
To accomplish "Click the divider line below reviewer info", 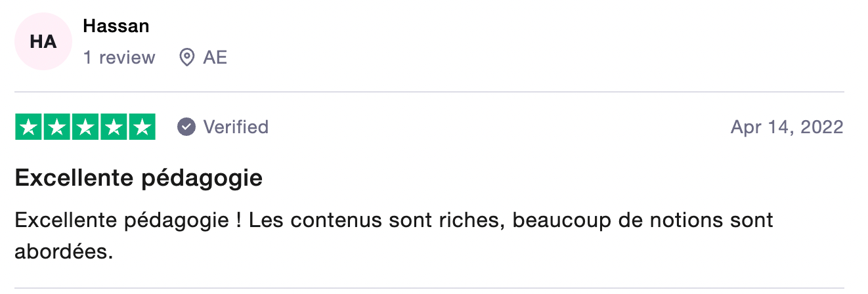I will (429, 92).
